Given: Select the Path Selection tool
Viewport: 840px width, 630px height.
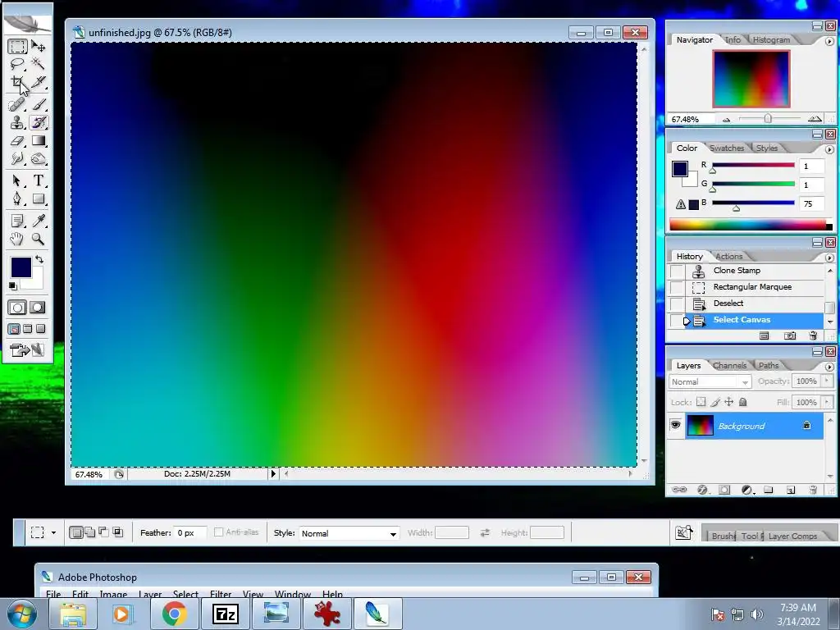Looking at the screenshot, I should pos(17,180).
